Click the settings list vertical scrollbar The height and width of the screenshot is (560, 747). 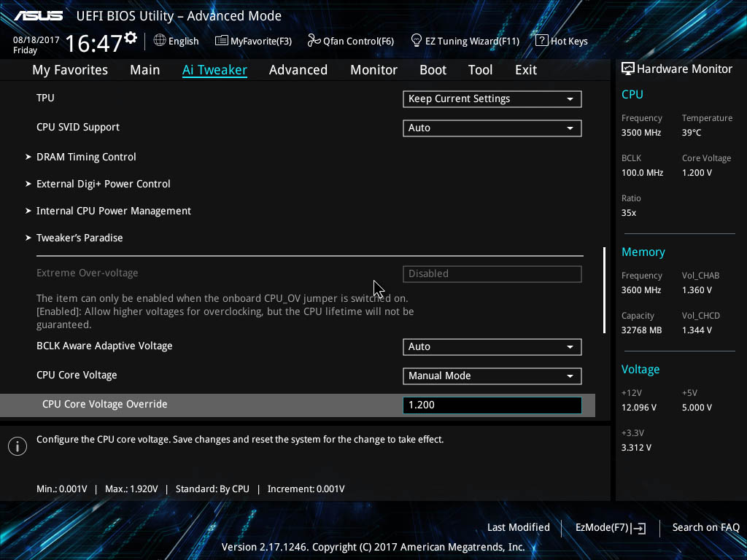(x=604, y=290)
